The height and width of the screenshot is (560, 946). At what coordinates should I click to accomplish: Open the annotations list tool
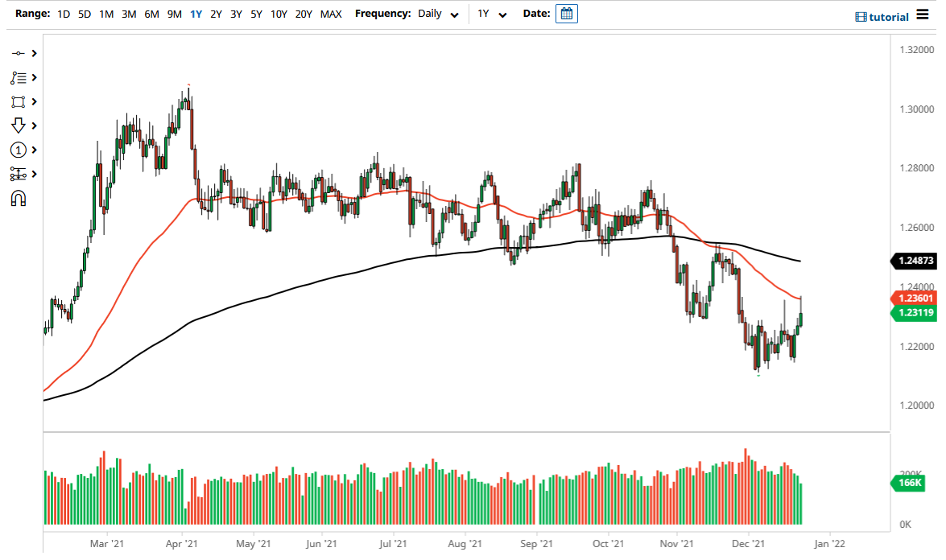(19, 77)
